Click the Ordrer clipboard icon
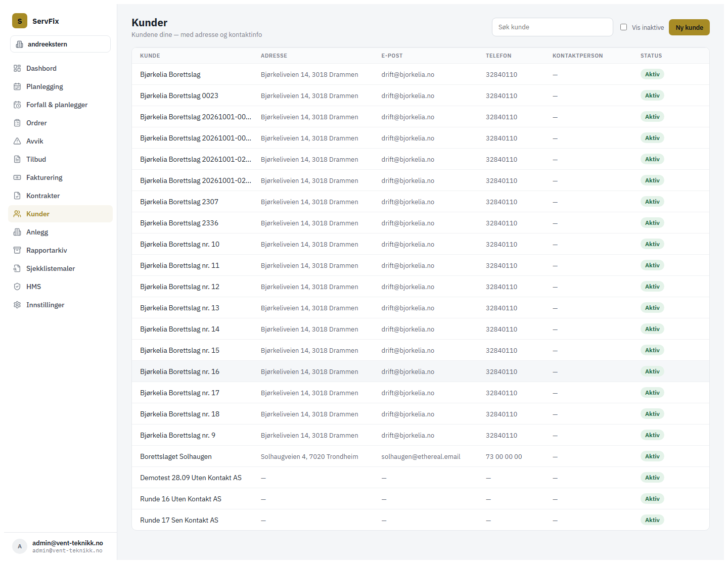 [17, 123]
